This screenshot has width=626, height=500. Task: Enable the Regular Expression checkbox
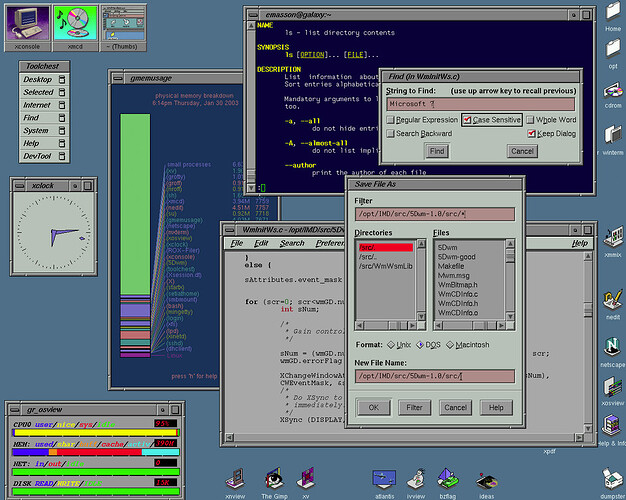click(392, 120)
